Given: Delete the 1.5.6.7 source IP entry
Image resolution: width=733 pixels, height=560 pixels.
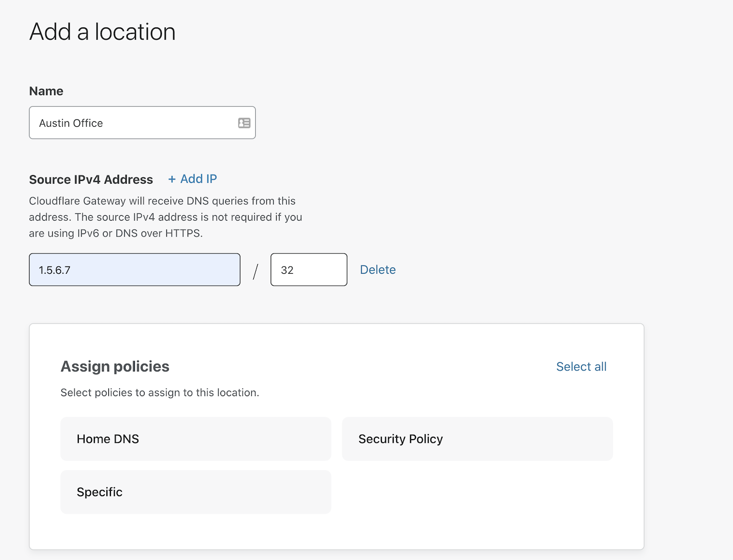Looking at the screenshot, I should click(378, 270).
